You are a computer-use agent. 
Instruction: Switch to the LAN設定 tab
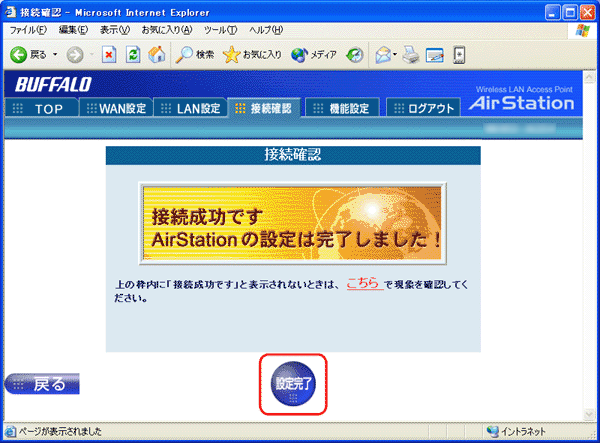coord(191,109)
